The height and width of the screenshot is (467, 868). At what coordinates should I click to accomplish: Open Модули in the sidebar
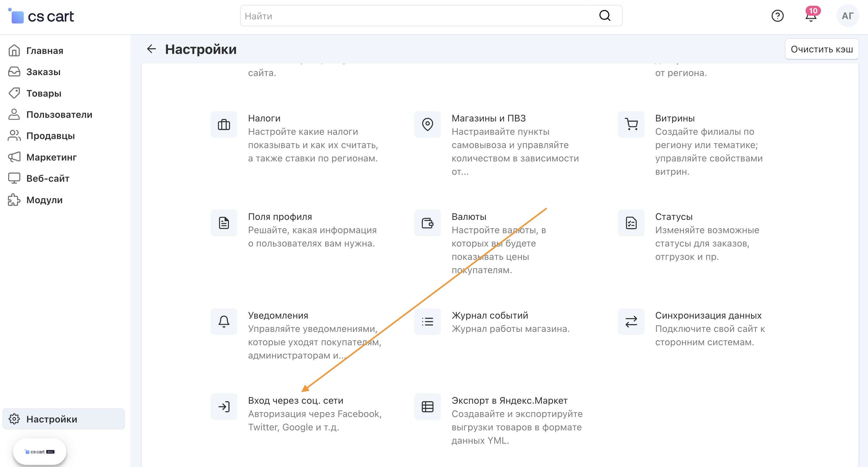click(44, 200)
